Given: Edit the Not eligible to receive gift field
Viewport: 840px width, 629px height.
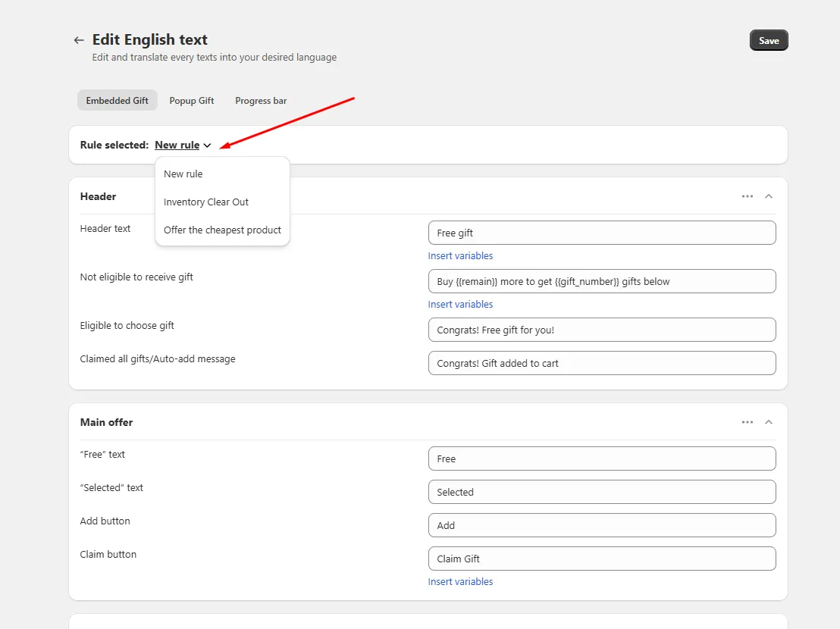Looking at the screenshot, I should pos(602,282).
